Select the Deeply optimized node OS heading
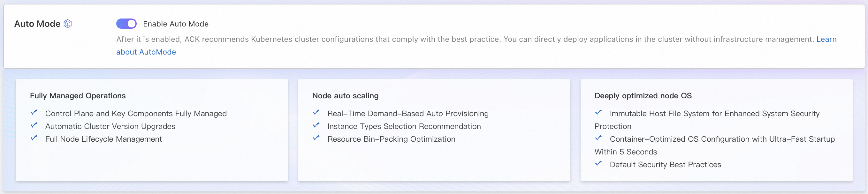868x194 pixels. (643, 96)
